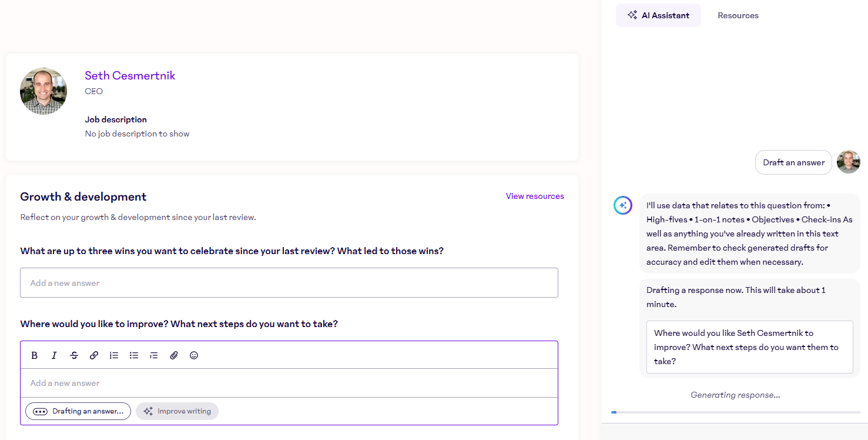Screen dimensions: 868x440
Task: Open Seth Cesmertnik's profile name link
Action: point(130,75)
